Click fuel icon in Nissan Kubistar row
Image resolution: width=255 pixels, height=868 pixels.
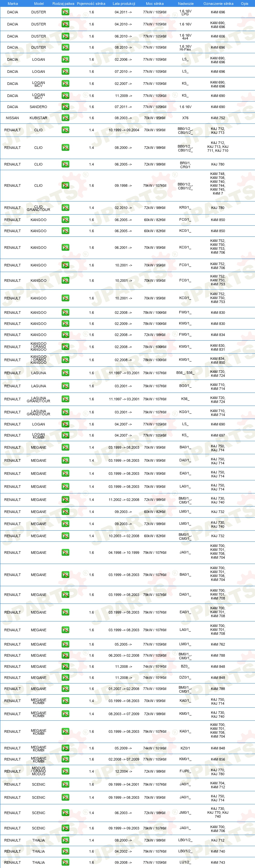tap(65, 118)
